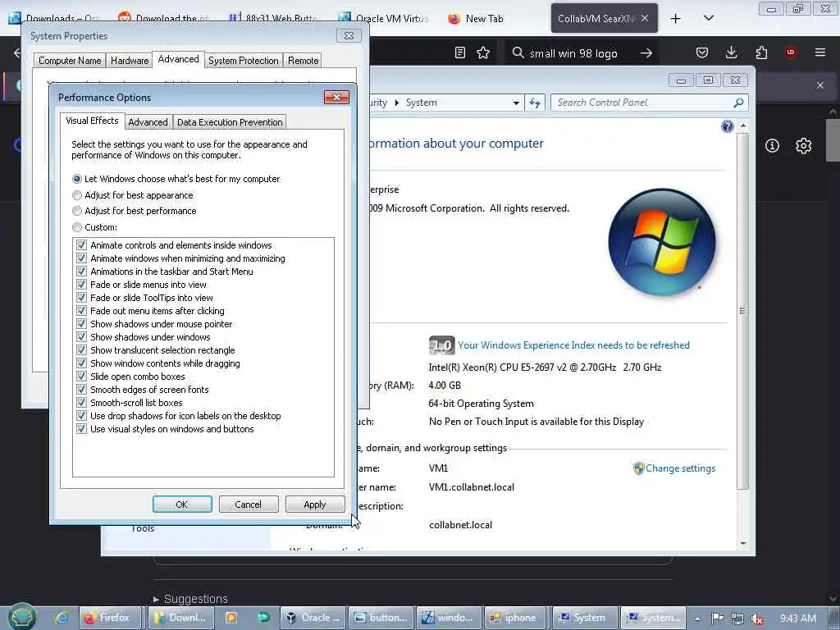
Task: Click the info circle icon on page
Action: (772, 145)
